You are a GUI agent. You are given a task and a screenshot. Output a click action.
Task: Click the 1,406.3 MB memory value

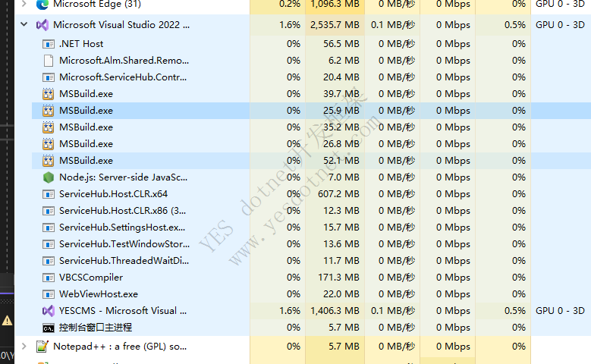[x=335, y=310]
